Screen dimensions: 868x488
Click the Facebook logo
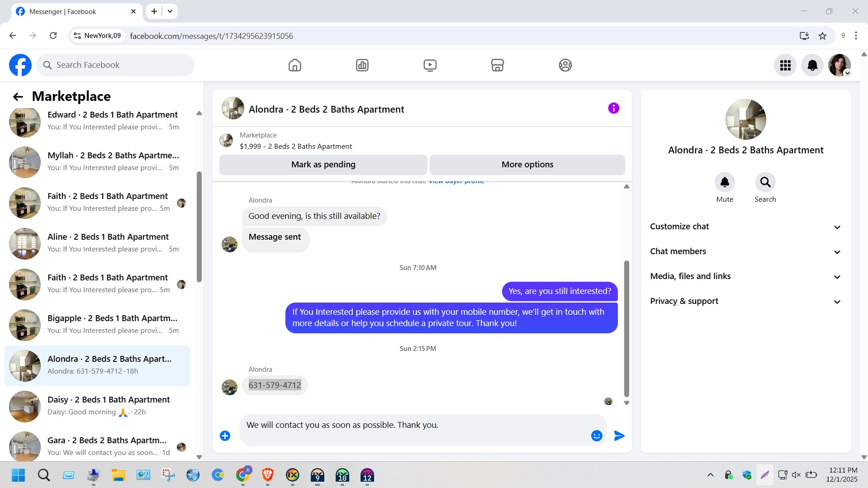tap(20, 65)
